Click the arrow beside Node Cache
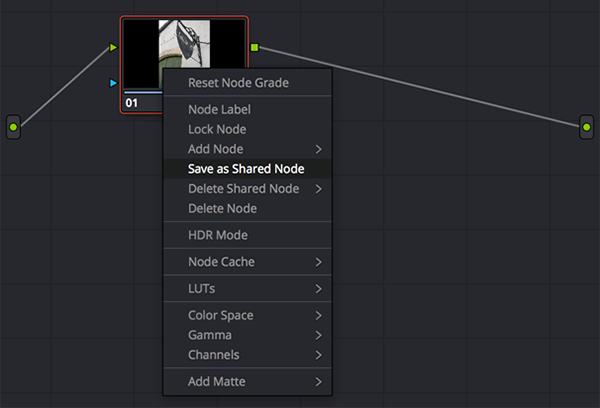Screen dimensions: 600x408 point(318,262)
